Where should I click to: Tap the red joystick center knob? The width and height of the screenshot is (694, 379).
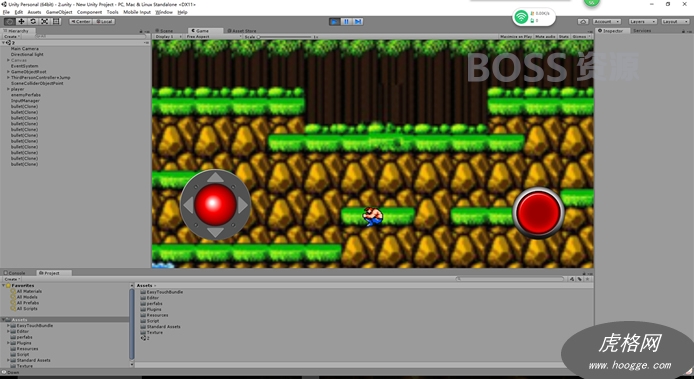[215, 205]
